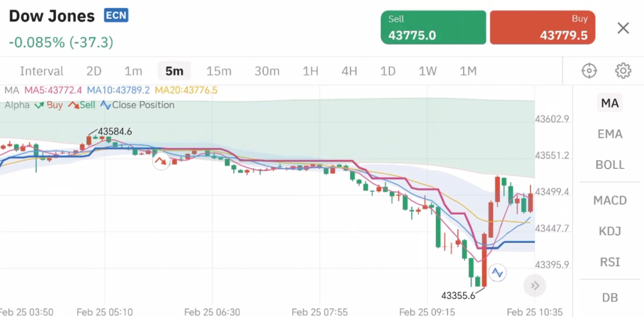Switch to the 1D timeframe
This screenshot has width=644, height=317.
(388, 71)
